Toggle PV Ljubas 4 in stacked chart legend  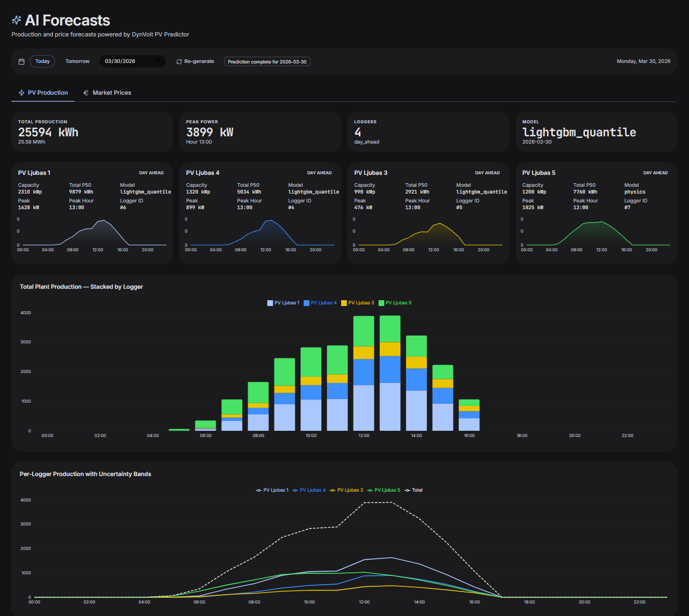pos(320,302)
